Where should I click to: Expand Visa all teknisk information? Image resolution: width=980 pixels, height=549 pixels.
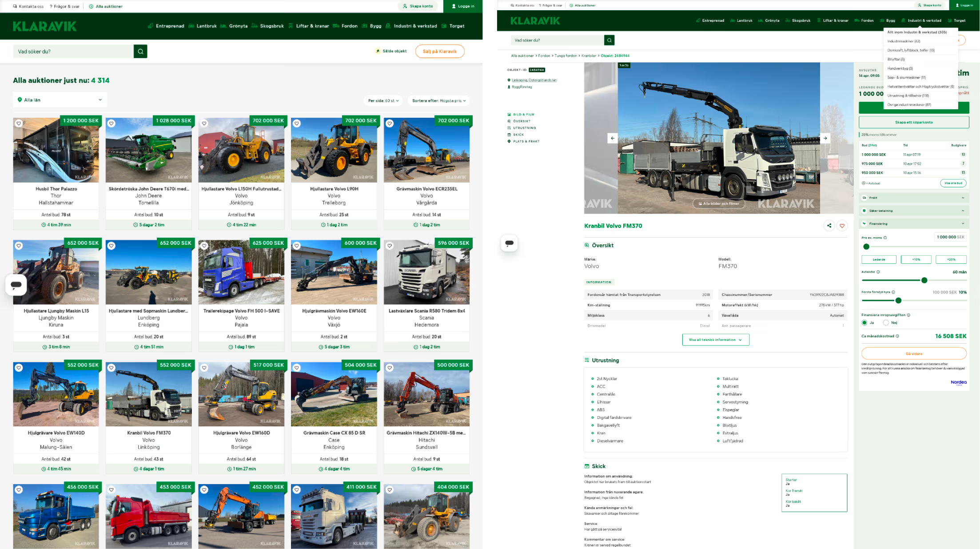pos(715,340)
